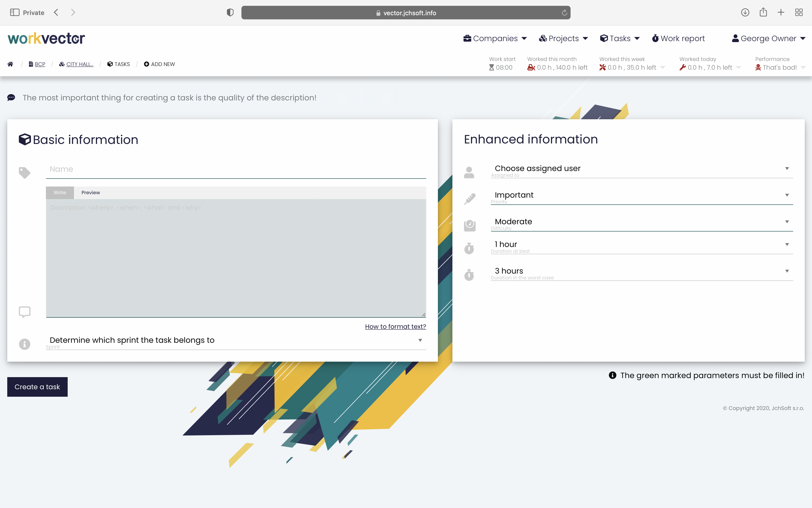Switch to the Write tab
812x508 pixels.
60,193
